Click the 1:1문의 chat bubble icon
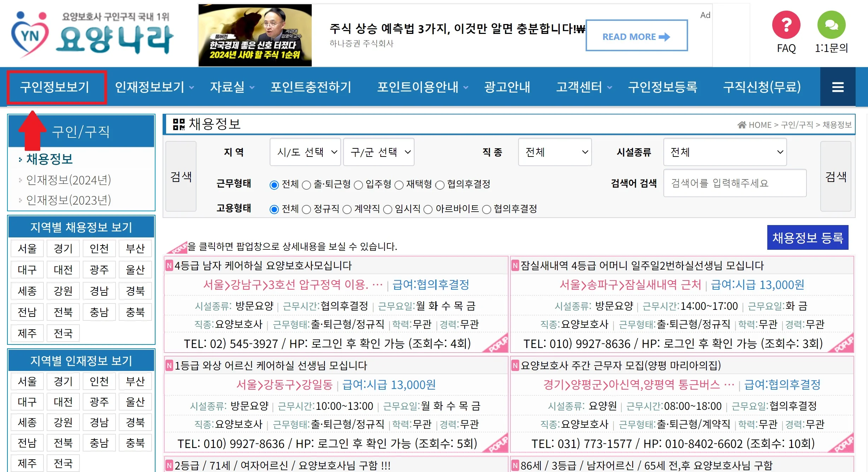The height and width of the screenshot is (472, 868). coord(831,25)
